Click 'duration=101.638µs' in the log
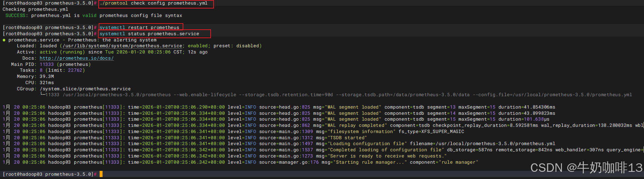Screen dimensions: 644x179 [x=524, y=119]
